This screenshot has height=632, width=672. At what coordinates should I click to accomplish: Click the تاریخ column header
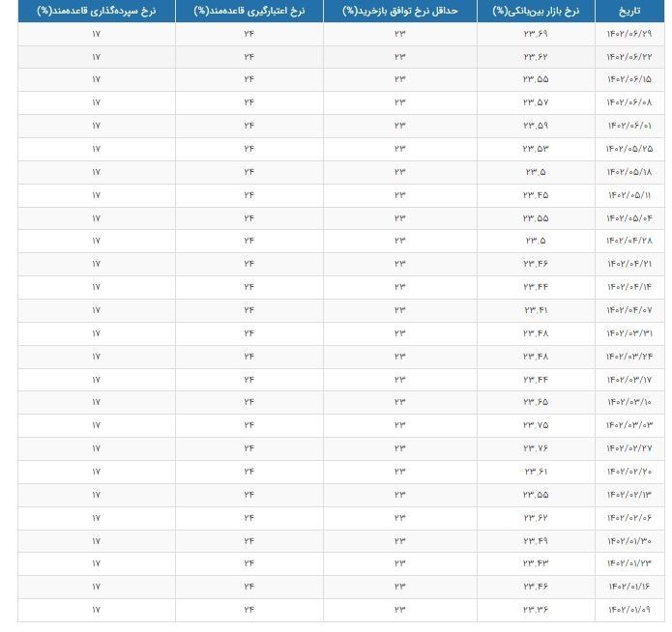pos(629,11)
